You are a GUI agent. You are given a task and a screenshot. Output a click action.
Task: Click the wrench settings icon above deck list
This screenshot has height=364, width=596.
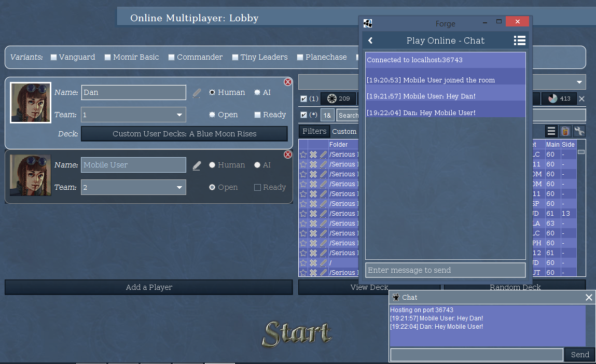[579, 131]
